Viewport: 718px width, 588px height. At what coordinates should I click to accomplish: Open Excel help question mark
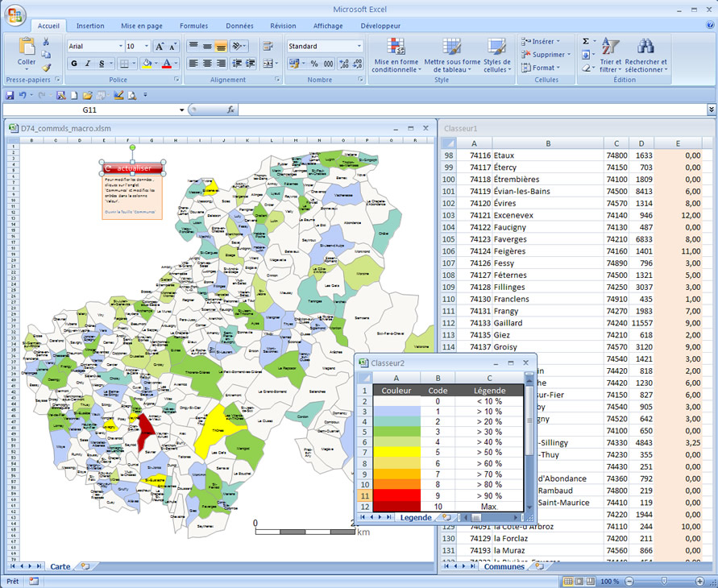[x=710, y=26]
